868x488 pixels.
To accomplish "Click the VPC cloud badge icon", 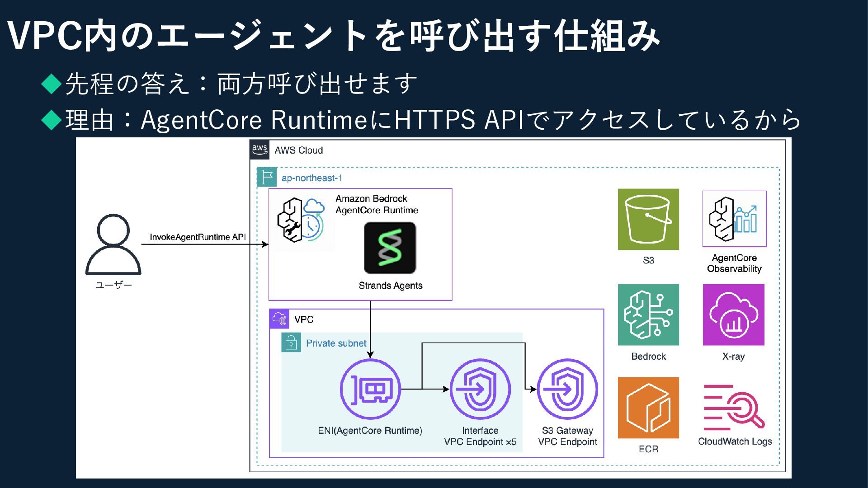I will click(279, 319).
